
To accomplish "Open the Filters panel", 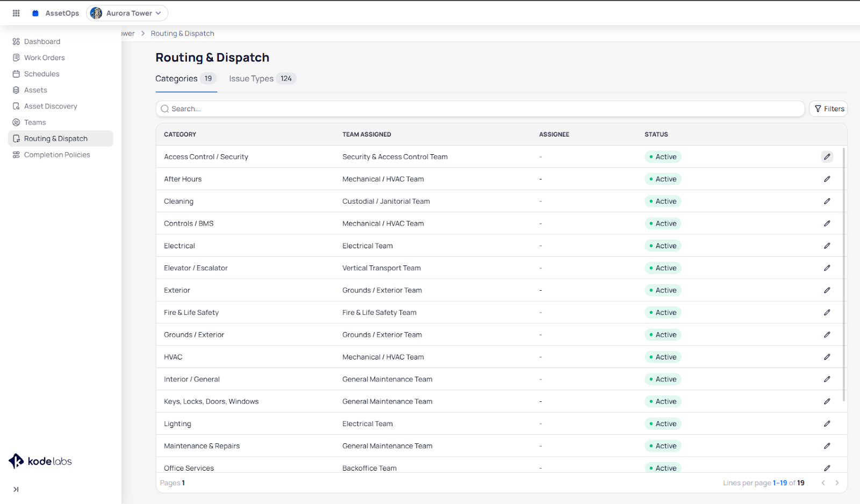I will (828, 109).
